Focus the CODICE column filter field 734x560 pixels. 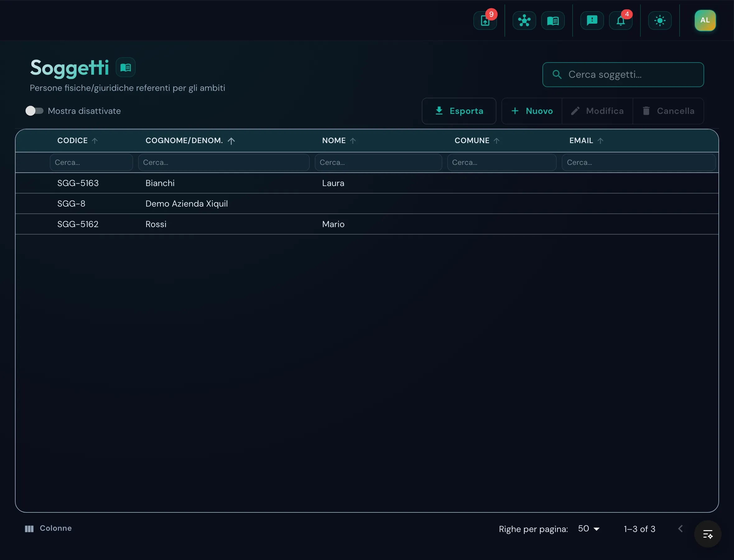[91, 162]
